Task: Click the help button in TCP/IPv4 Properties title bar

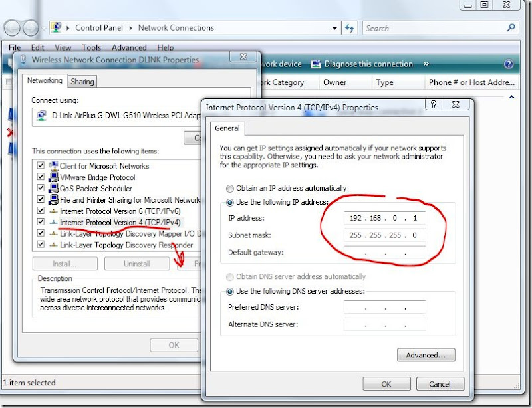Action: click(x=434, y=104)
